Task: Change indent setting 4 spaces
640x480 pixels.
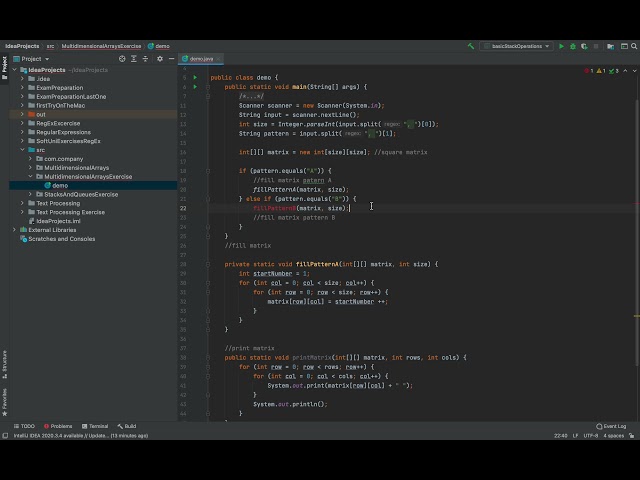Action: click(613, 436)
